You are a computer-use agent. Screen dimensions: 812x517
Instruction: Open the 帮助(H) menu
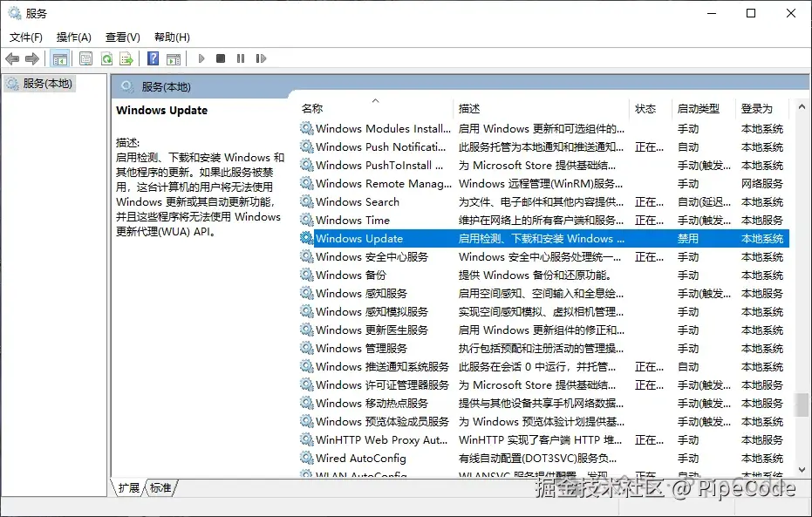click(x=172, y=37)
